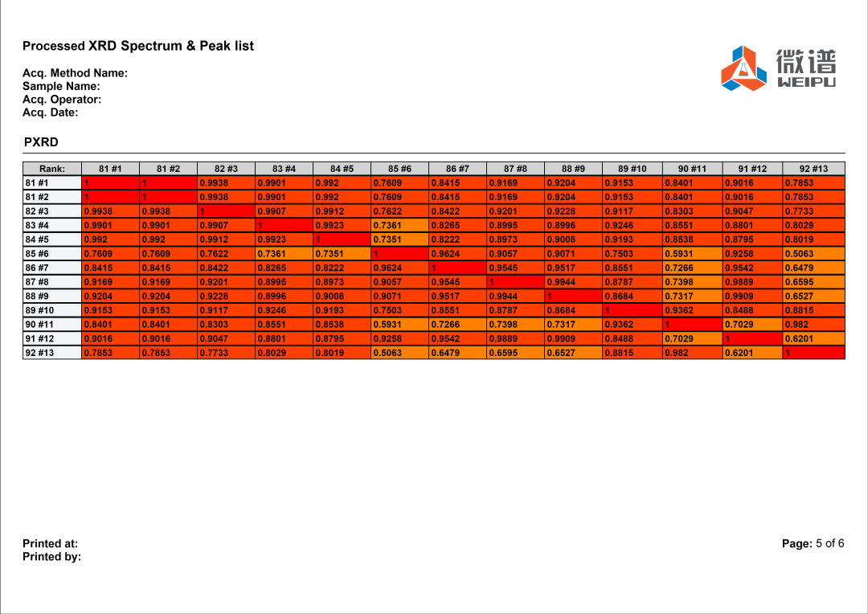Click the Weipu triangular logo icon
Viewport: 868px width, 614px height.
click(x=743, y=68)
